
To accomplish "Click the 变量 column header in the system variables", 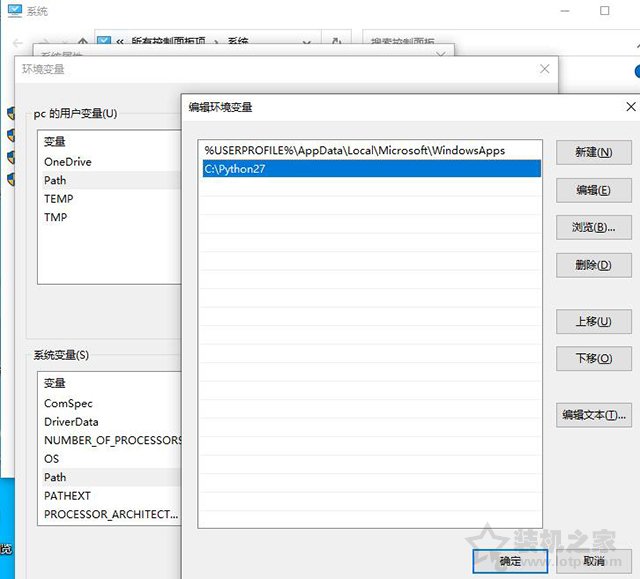I will pyautogui.click(x=55, y=383).
